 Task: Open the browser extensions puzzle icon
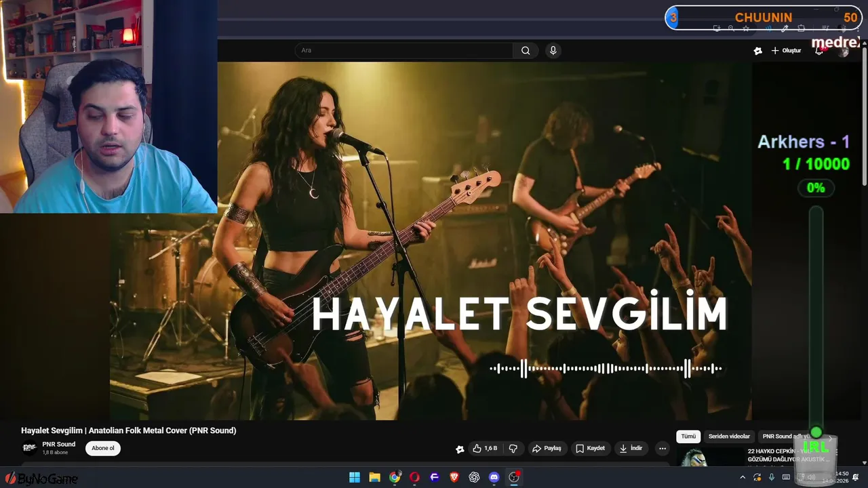[x=801, y=28]
